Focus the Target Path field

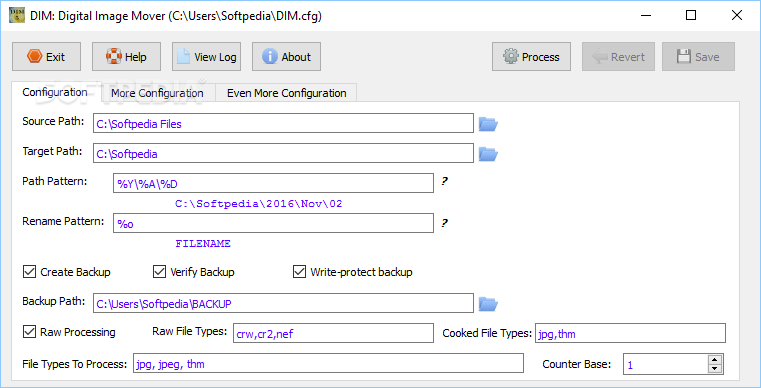pyautogui.click(x=283, y=153)
